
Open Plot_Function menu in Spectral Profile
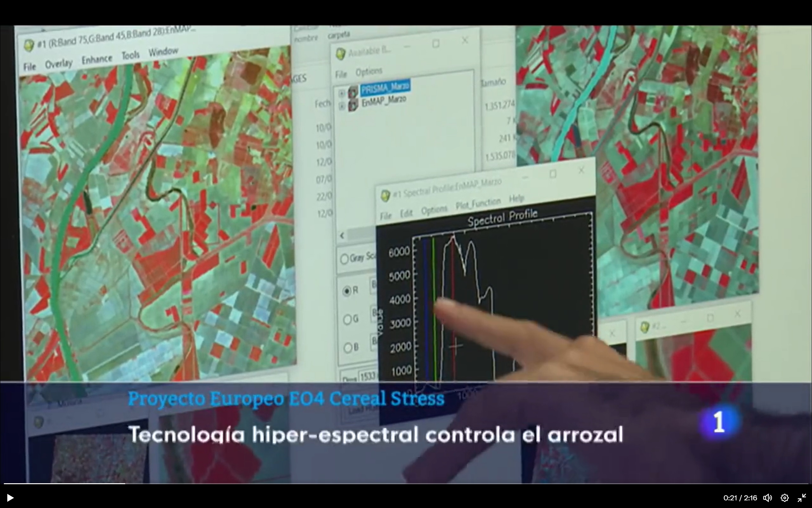click(478, 204)
